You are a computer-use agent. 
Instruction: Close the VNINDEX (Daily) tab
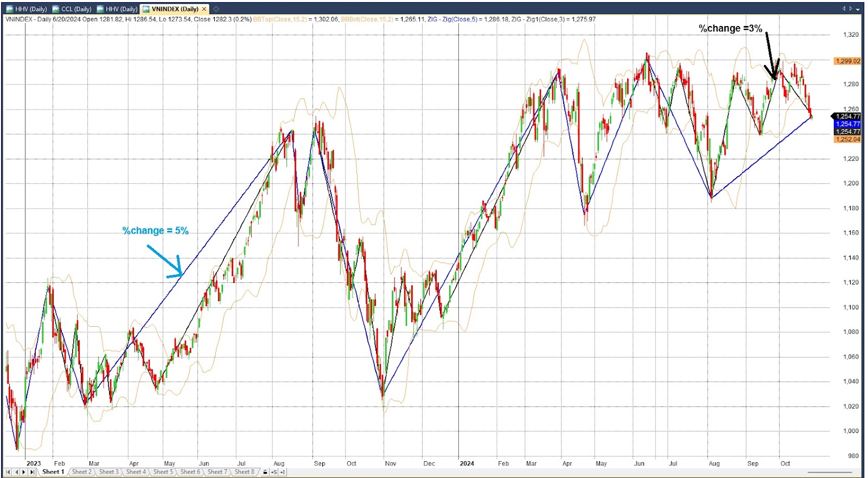(204, 9)
